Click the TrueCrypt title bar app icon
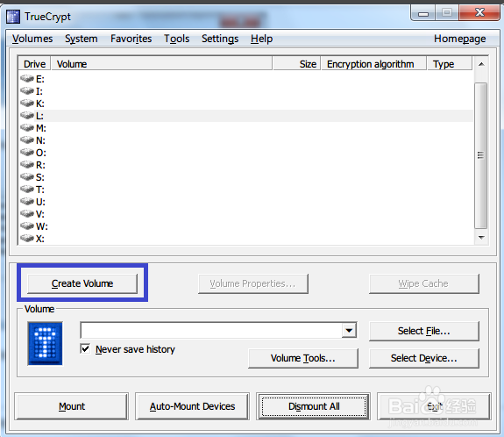 (x=13, y=17)
